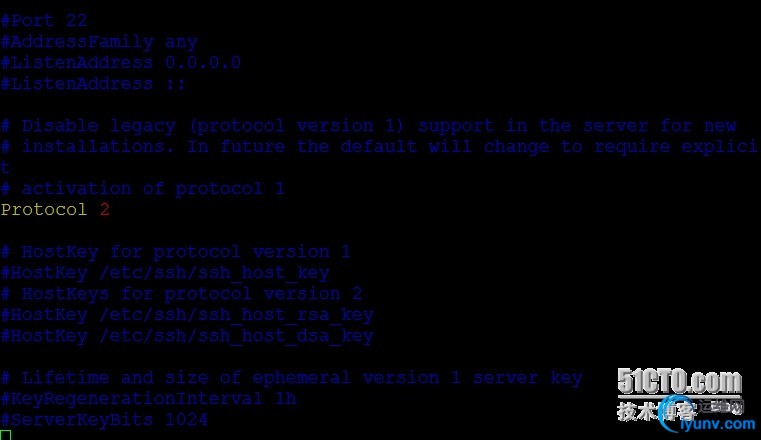This screenshot has width=761, height=440.
Task: Click the ssh_host_dsa_key HostKey line
Action: point(187,336)
